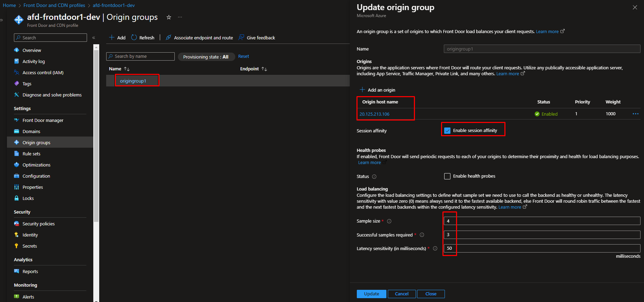Image resolution: width=644 pixels, height=302 pixels.
Task: Click Add an origin
Action: point(377,90)
